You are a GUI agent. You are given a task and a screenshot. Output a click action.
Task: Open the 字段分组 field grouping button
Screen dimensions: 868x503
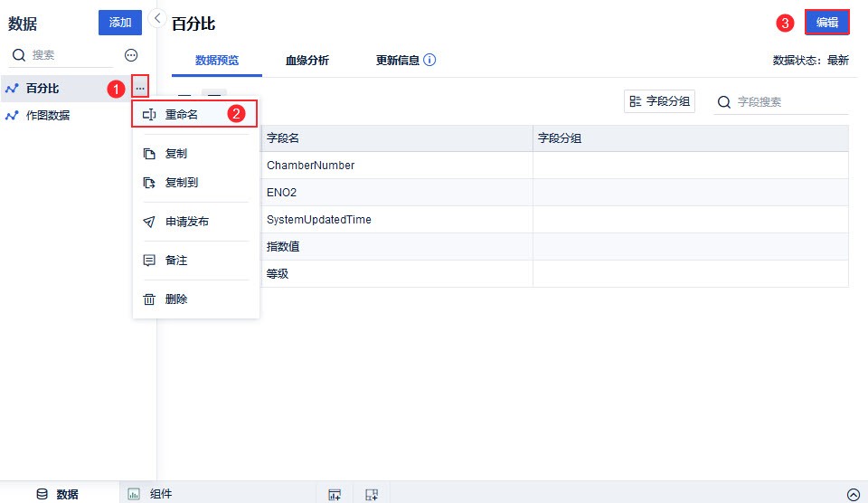(x=660, y=102)
